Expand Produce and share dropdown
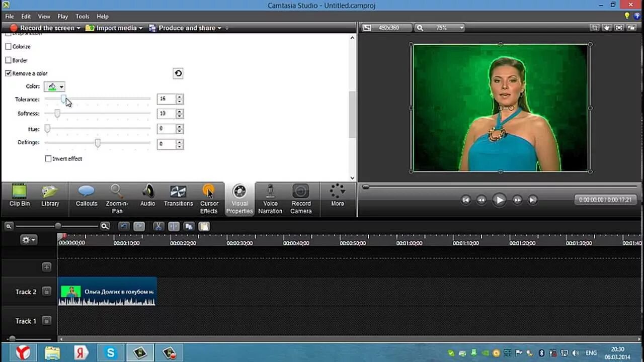The height and width of the screenshot is (362, 644). pos(220,28)
